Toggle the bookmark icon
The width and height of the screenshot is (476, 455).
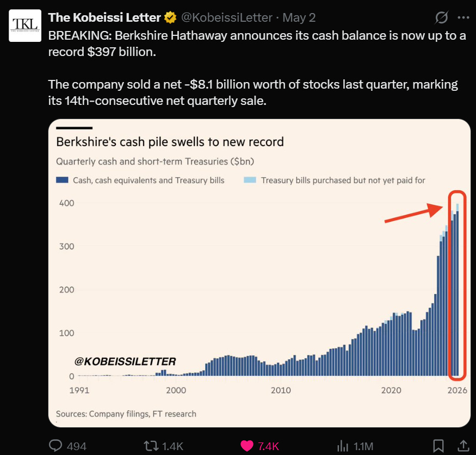point(438,446)
